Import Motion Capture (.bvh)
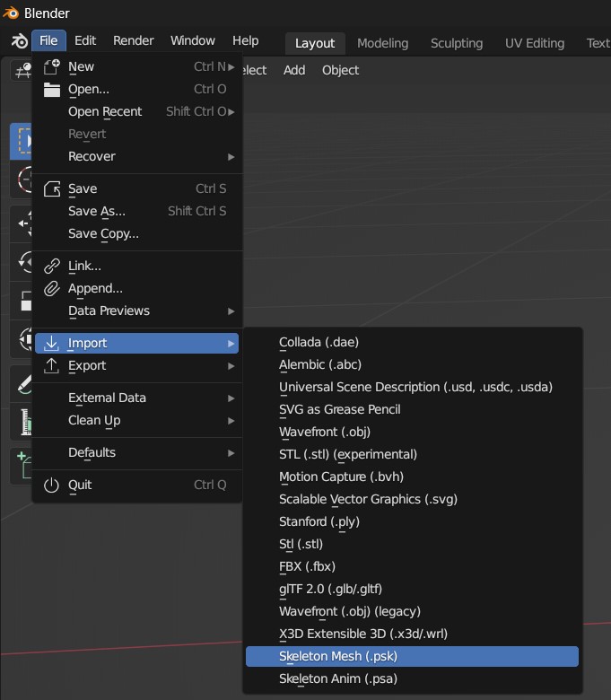Viewport: 611px width, 700px height. click(412, 477)
